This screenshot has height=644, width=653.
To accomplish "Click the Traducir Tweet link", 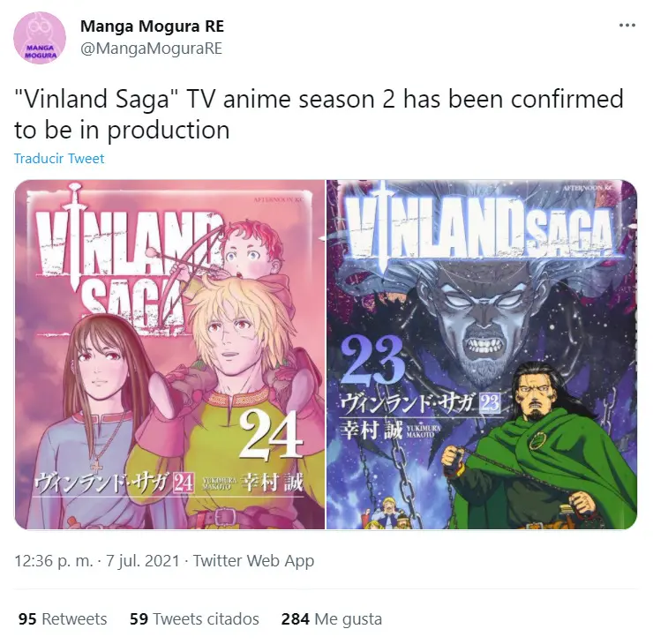I will 59,158.
